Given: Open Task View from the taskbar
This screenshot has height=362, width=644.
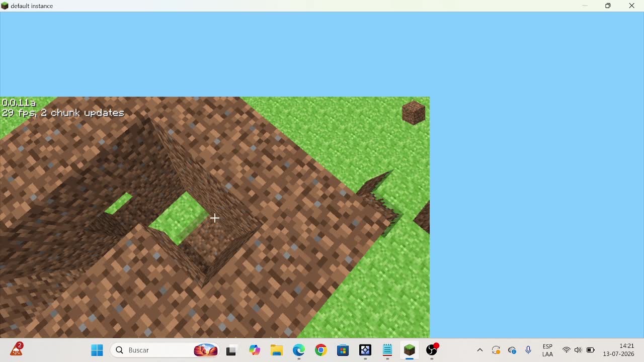Looking at the screenshot, I should pos(231,350).
